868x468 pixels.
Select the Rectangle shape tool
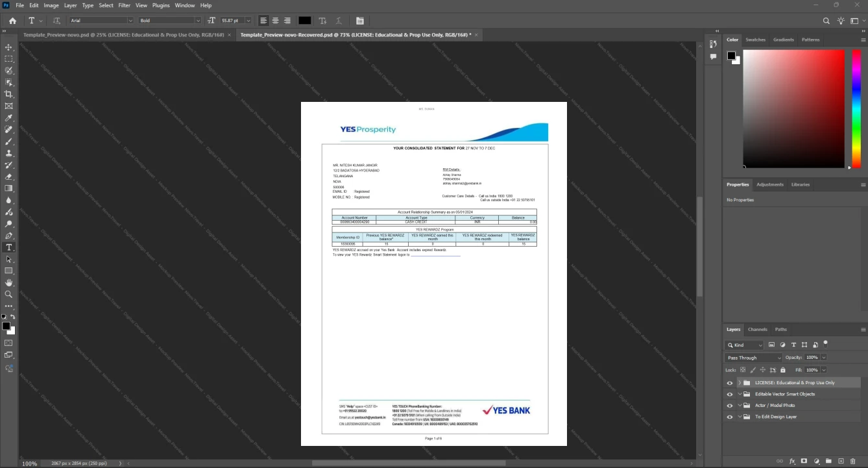coord(9,271)
